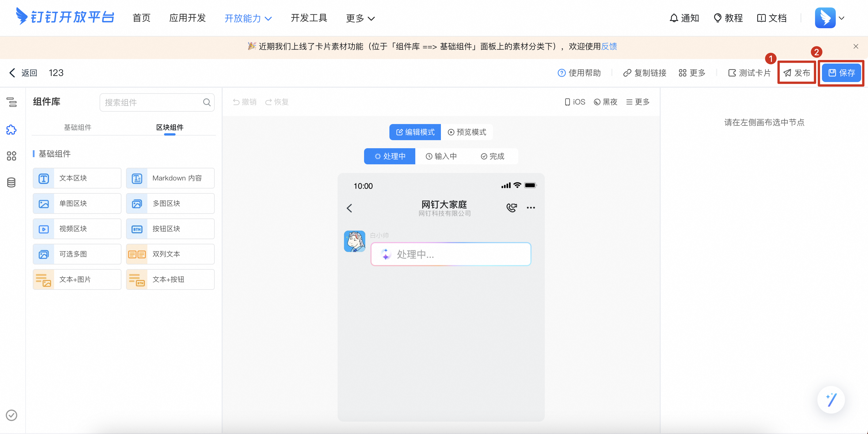
Task: Select the 视频区块 component
Action: (x=77, y=229)
